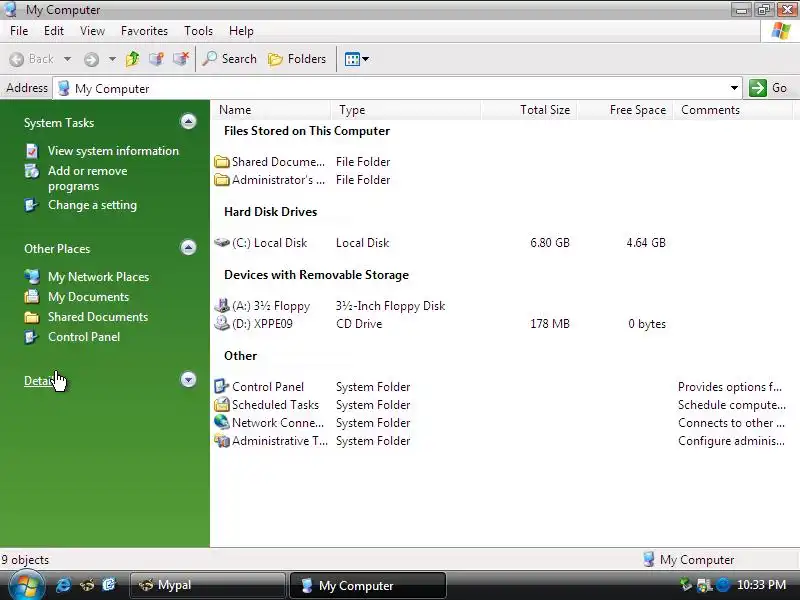
Task: Sort by Free Space column header
Action: (626, 110)
